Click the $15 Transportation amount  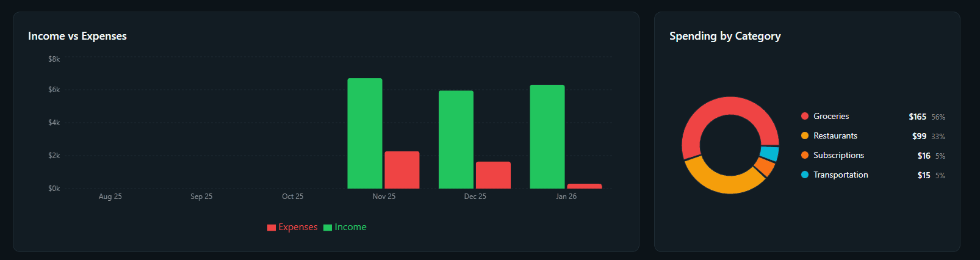(924, 175)
